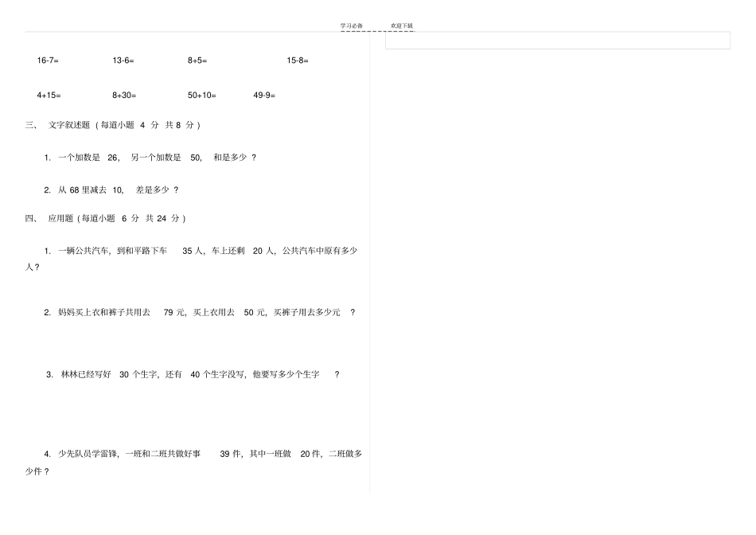The image size is (756, 535).
Task: Select the equation 8+5=
Action: (197, 61)
